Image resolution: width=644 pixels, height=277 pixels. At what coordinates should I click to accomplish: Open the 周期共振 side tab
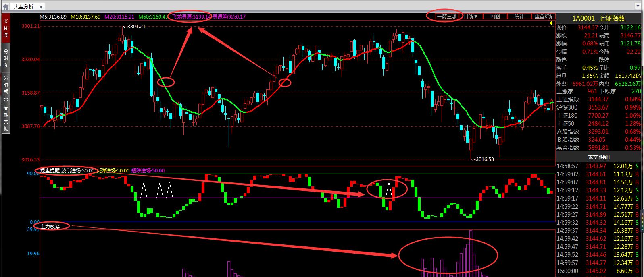pyautogui.click(x=6, y=118)
